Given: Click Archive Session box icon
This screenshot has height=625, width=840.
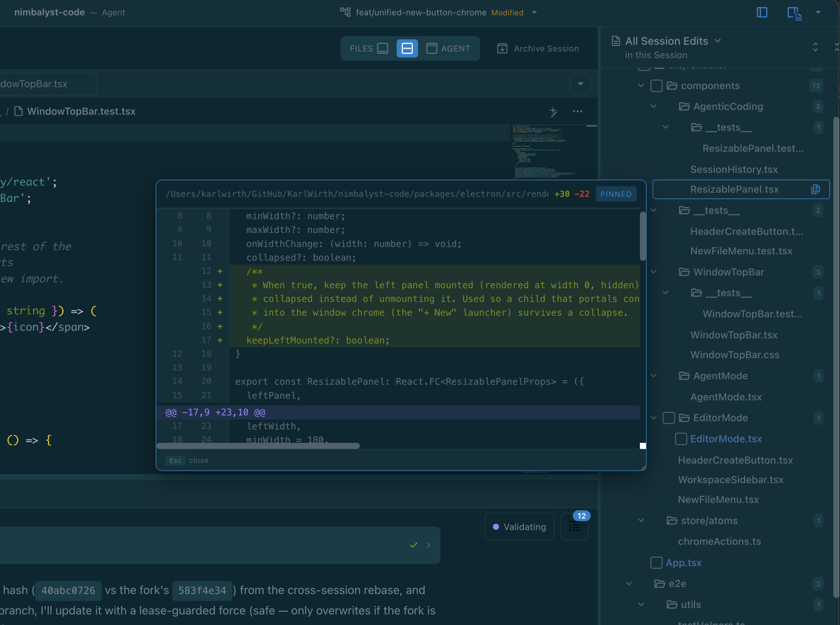Looking at the screenshot, I should pyautogui.click(x=502, y=48).
